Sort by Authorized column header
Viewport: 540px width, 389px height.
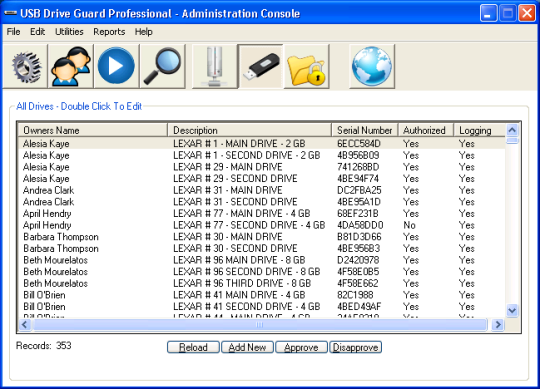click(x=426, y=130)
